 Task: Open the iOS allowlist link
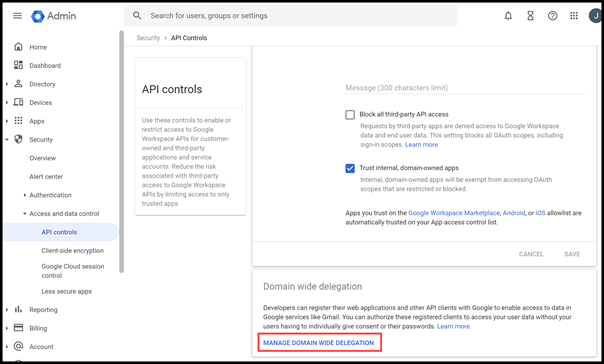click(540, 213)
